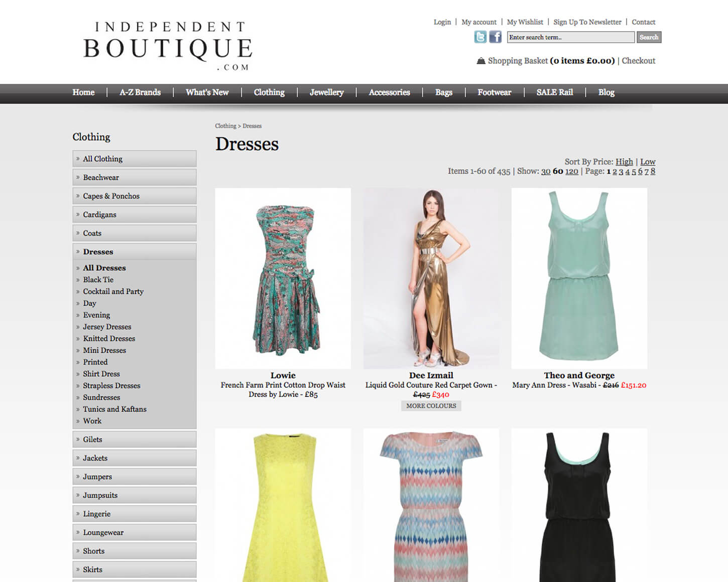The height and width of the screenshot is (582, 728).
Task: Expand the Lingerie sidebar category
Action: pyautogui.click(x=135, y=514)
